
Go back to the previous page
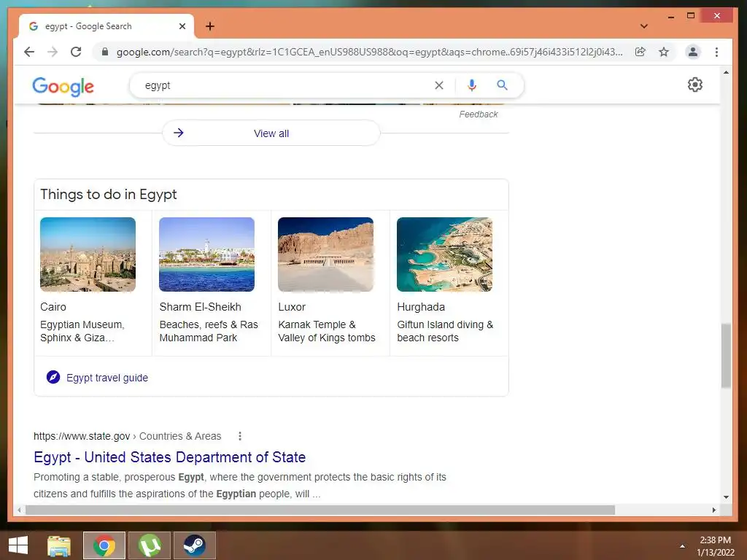[x=29, y=52]
